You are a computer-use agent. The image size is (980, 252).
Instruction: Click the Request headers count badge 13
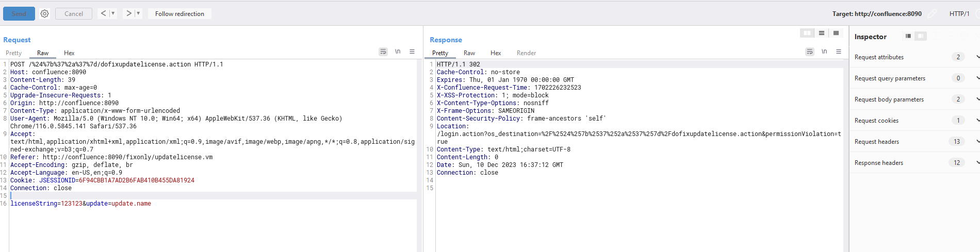tap(957, 142)
